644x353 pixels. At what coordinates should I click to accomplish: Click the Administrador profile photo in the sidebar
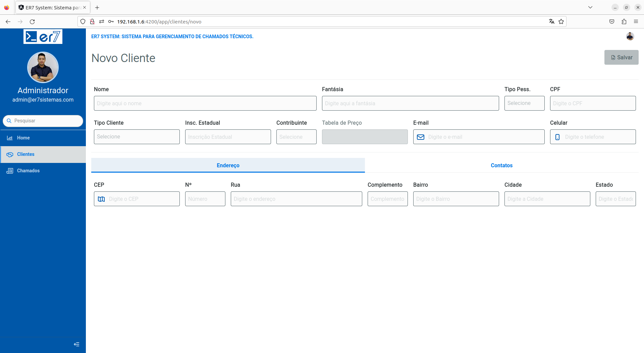tap(43, 67)
